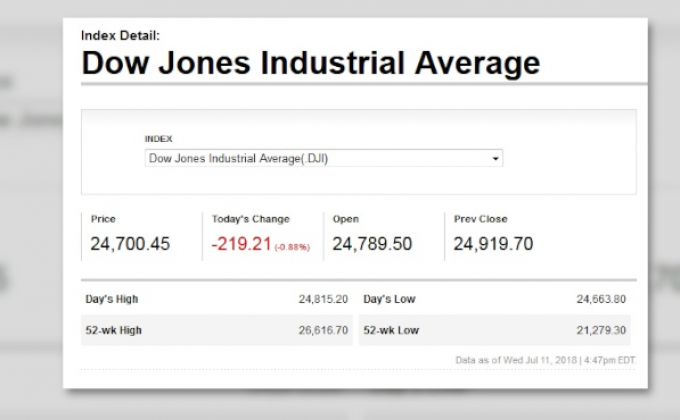Viewport: 680px width, 420px height.
Task: Click the Open value 24,789.50
Action: coord(372,244)
